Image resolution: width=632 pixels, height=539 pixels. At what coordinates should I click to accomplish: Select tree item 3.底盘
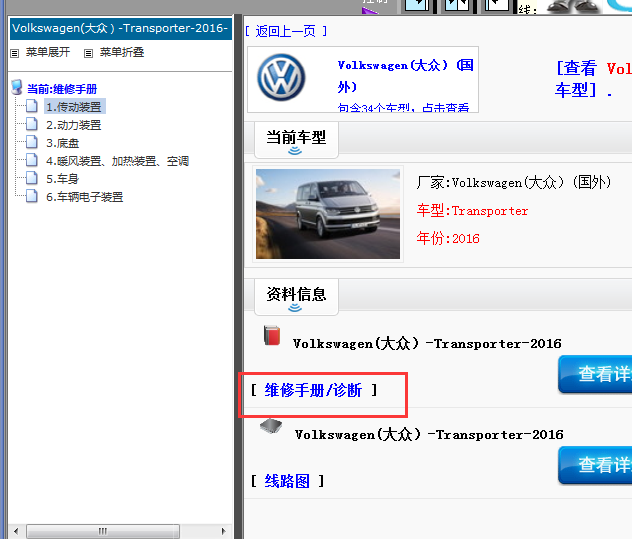tap(62, 143)
